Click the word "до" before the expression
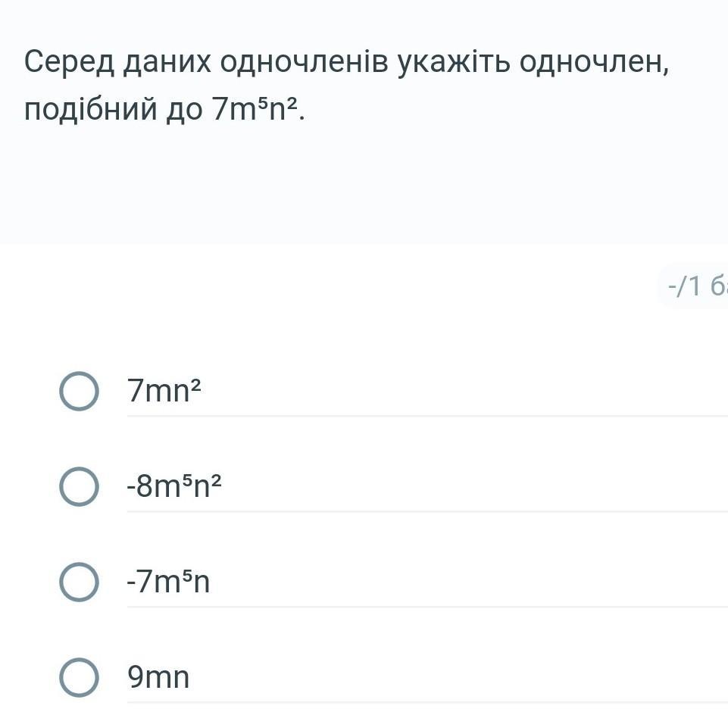The width and height of the screenshot is (728, 709). [184, 110]
